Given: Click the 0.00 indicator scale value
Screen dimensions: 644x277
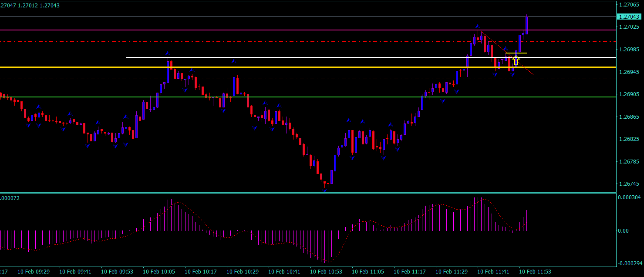Looking at the screenshot, I should 624,231.
